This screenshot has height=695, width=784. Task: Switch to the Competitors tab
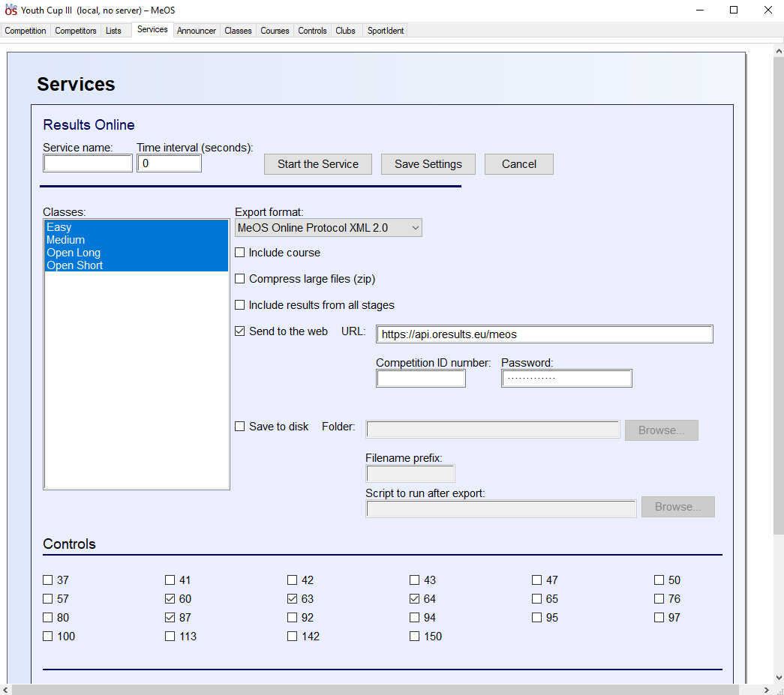pyautogui.click(x=76, y=31)
